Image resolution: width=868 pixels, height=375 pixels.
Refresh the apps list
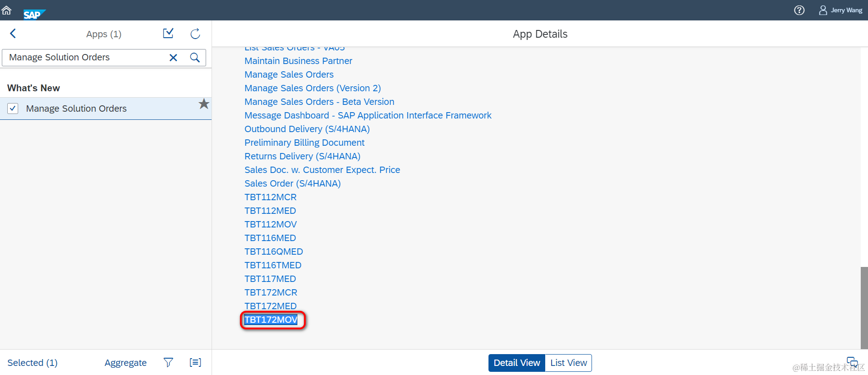[195, 34]
